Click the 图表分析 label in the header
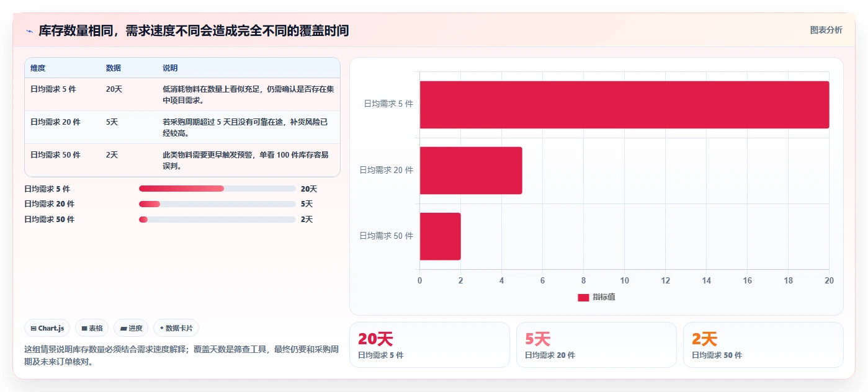Viewport: 868px width, 392px height. (x=826, y=30)
